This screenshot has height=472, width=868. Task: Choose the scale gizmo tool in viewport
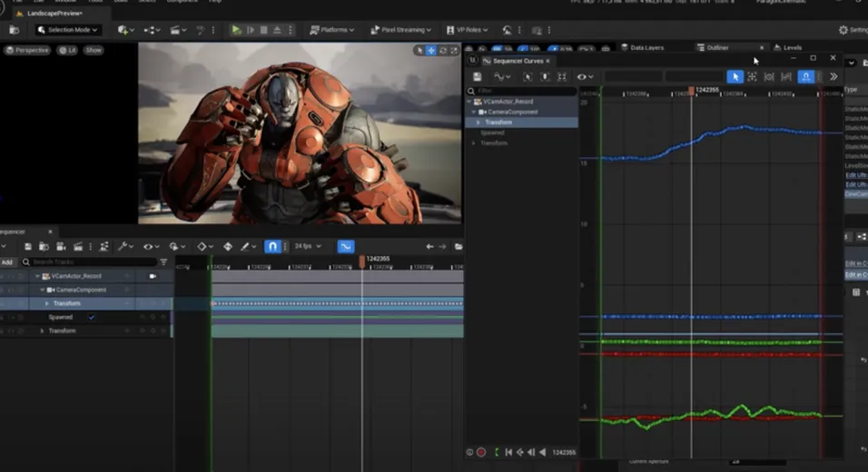pos(455,50)
